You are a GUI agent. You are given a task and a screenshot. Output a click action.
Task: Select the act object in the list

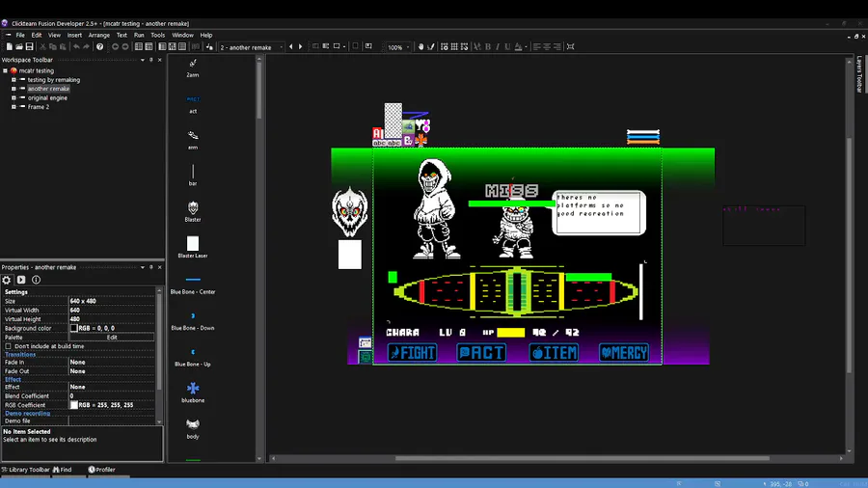(193, 104)
